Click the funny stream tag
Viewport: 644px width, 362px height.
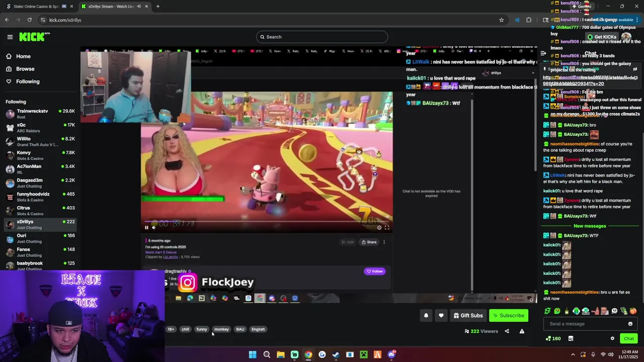pyautogui.click(x=202, y=329)
